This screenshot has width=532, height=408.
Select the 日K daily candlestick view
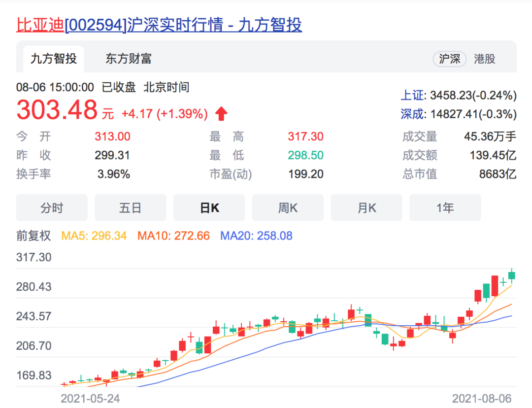(209, 208)
